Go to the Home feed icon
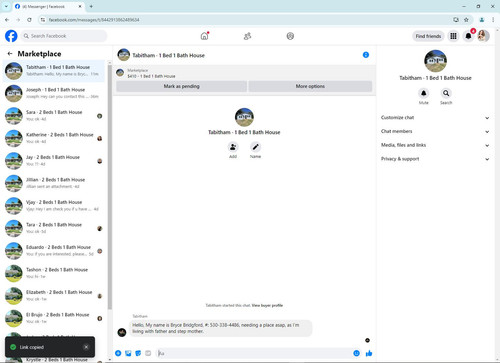 click(204, 36)
